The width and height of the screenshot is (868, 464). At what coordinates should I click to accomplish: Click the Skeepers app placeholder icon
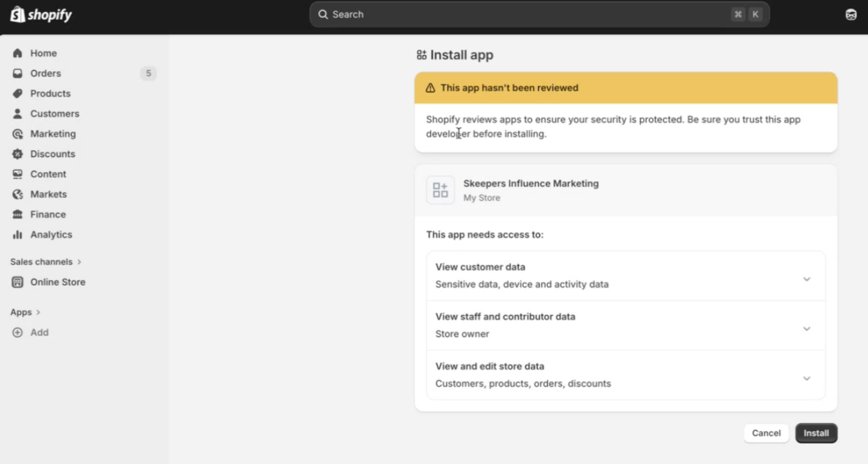(x=440, y=190)
